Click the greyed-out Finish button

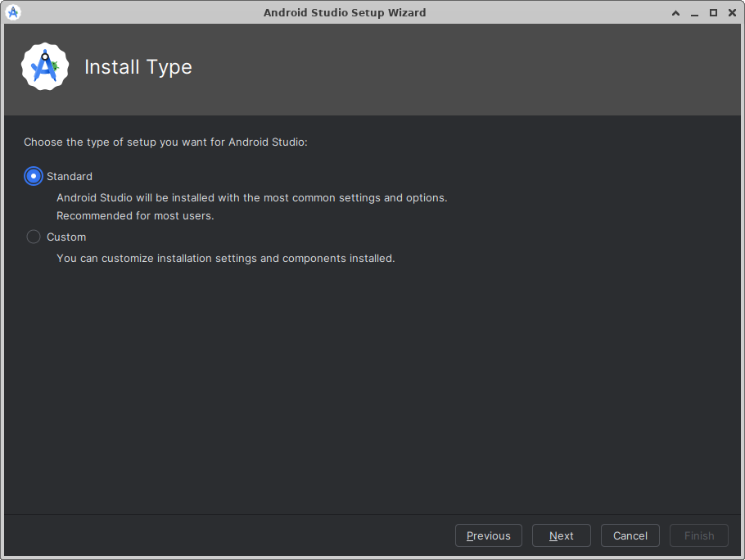pos(699,535)
